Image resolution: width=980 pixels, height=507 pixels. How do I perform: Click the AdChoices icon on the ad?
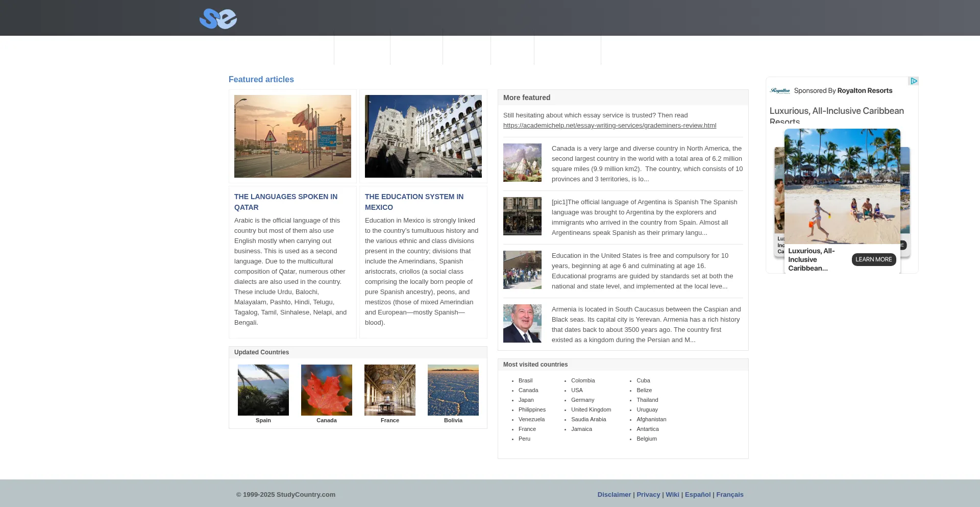pos(913,81)
